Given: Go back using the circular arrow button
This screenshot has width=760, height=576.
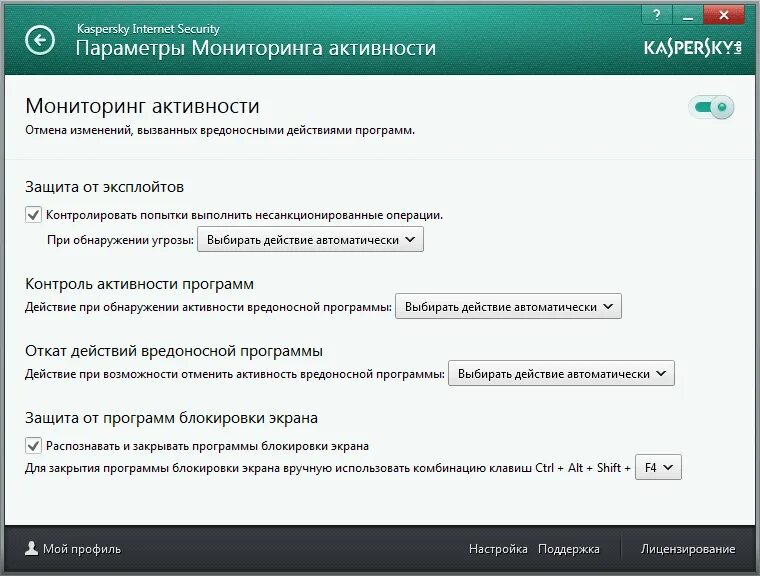Looking at the screenshot, I should 40,40.
